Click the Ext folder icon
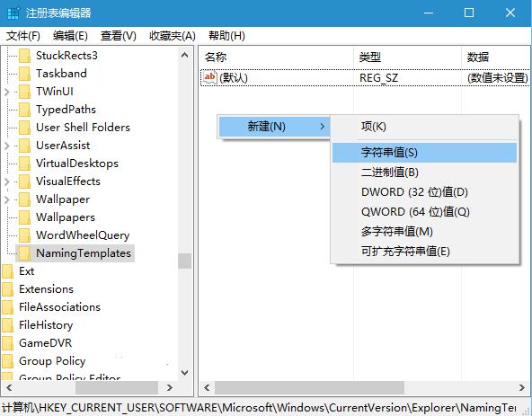This screenshot has width=532, height=416. pos(7,271)
